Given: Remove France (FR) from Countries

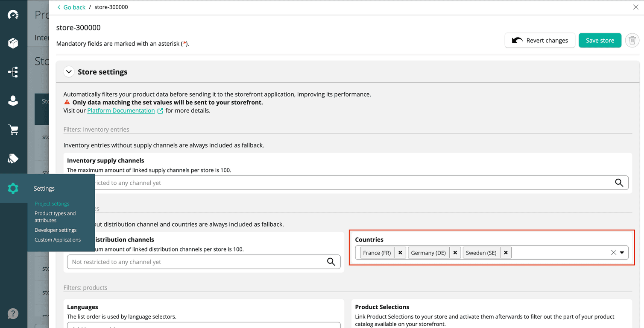Looking at the screenshot, I should coord(400,252).
